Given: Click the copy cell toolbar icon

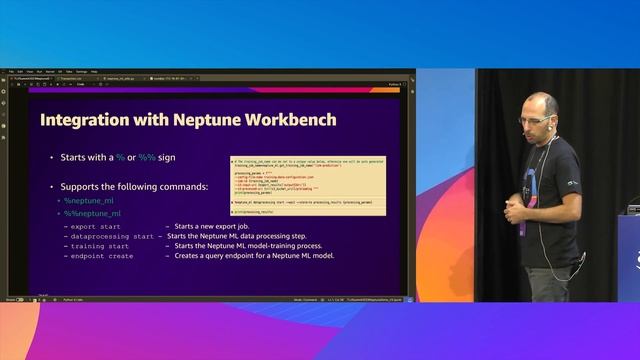Looking at the screenshot, I should click(x=38, y=84).
